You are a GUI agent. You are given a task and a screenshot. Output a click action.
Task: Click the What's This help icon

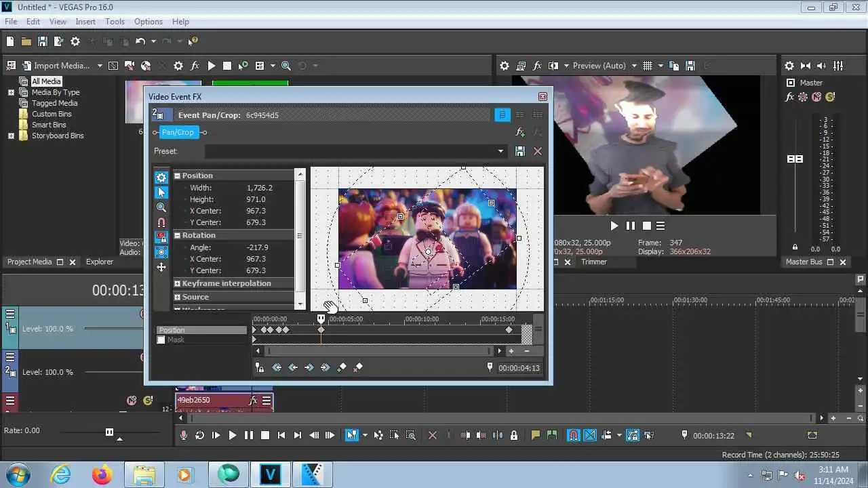point(193,41)
